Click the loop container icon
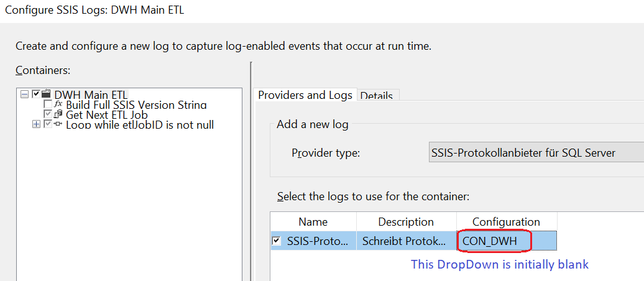This screenshot has height=281, width=644. point(59,125)
